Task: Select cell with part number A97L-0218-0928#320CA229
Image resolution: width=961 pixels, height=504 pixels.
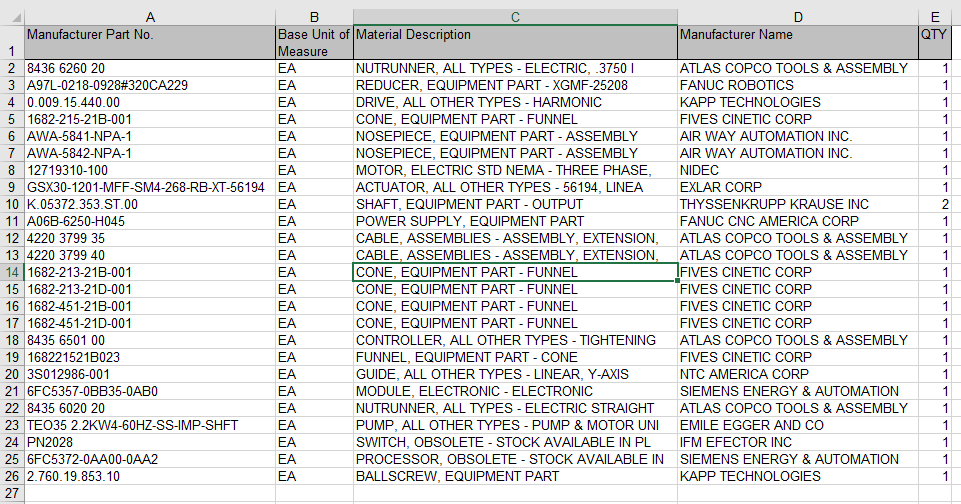Action: 150,85
